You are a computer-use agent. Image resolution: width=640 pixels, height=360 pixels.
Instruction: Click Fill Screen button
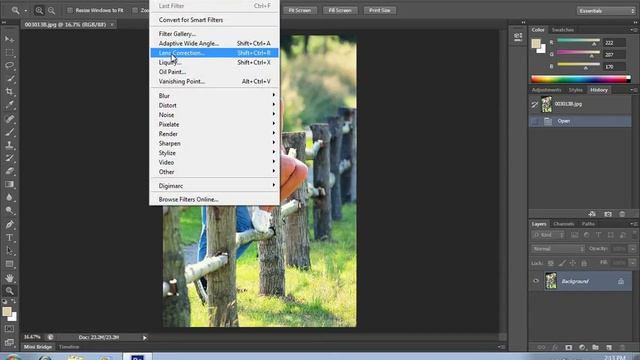(340, 10)
